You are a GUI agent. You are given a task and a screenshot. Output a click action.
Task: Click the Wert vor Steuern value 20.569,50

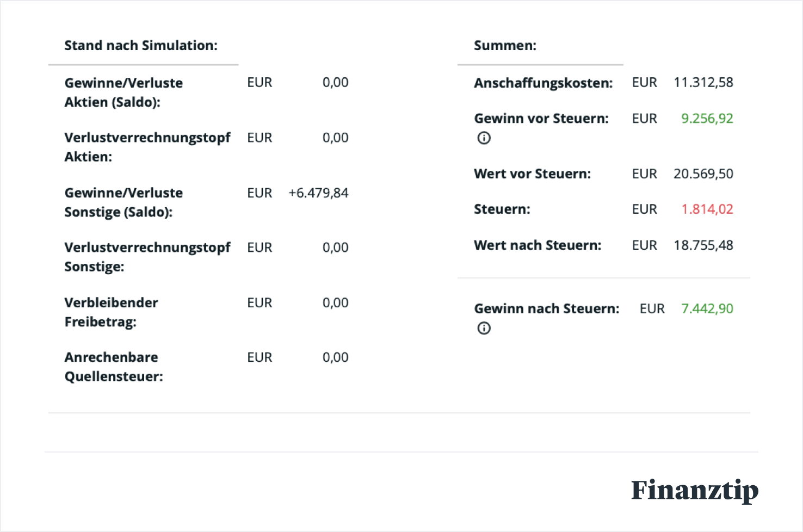(703, 174)
